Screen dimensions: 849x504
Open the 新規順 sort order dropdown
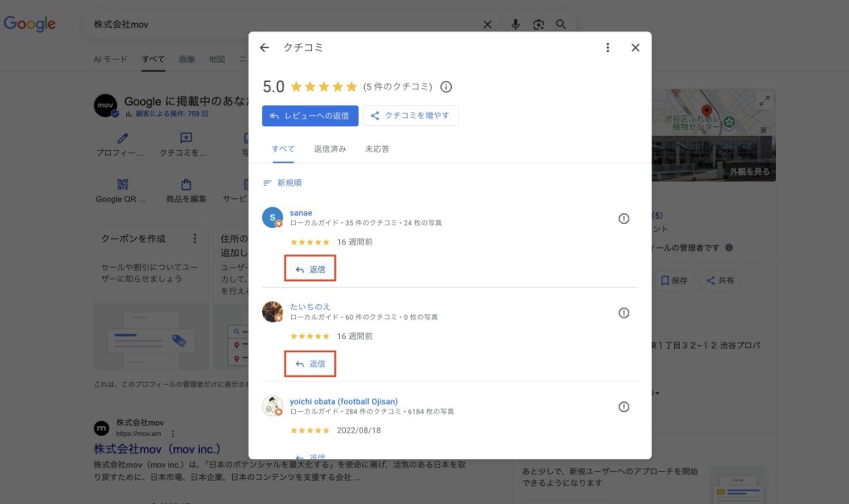click(282, 183)
